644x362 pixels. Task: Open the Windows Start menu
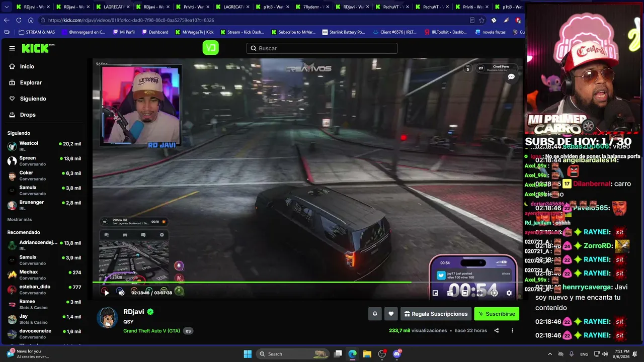click(x=248, y=354)
